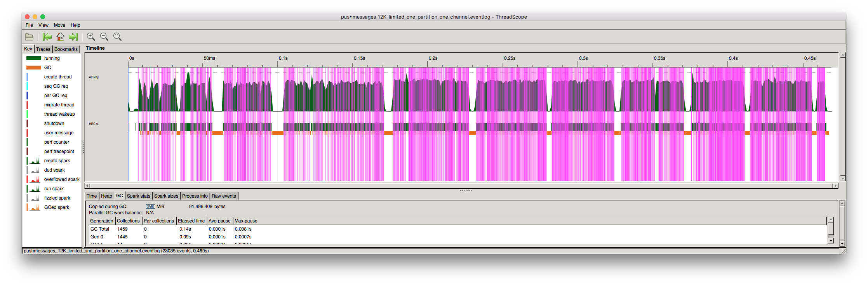
Task: Open the Spark sizes tab
Action: pos(166,196)
